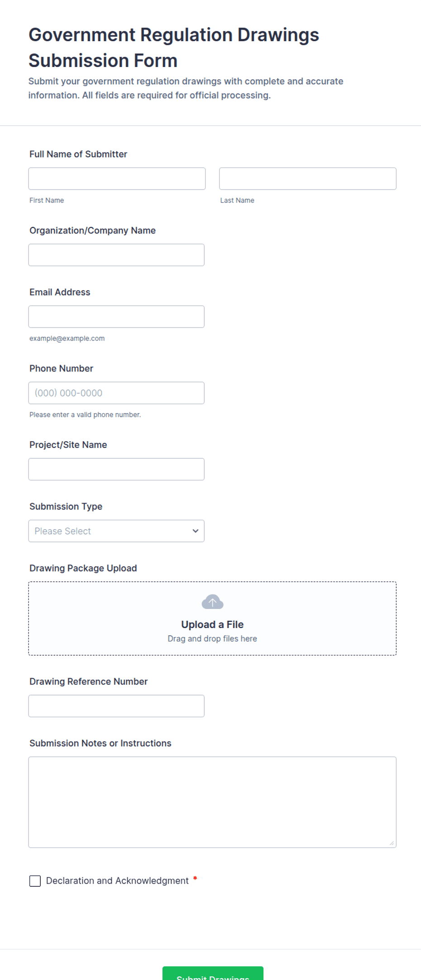Click the Full Name of Submitter label
Screen dimensions: 421x980
point(78,154)
